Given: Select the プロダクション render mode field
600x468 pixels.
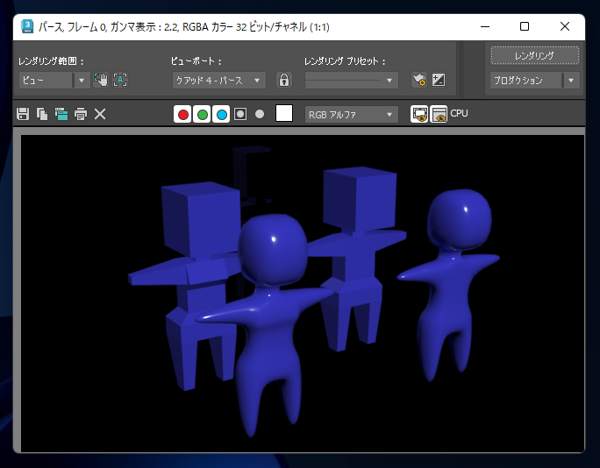Looking at the screenshot, I should coord(526,80).
